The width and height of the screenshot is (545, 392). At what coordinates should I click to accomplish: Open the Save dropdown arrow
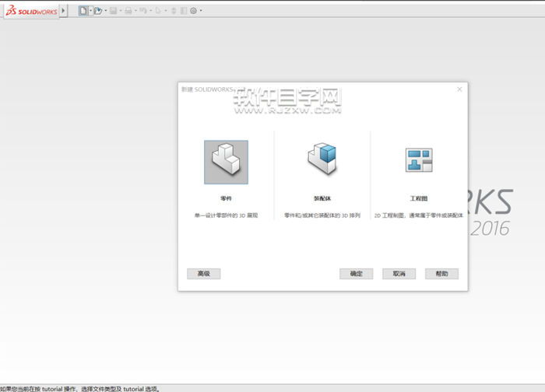[121, 11]
